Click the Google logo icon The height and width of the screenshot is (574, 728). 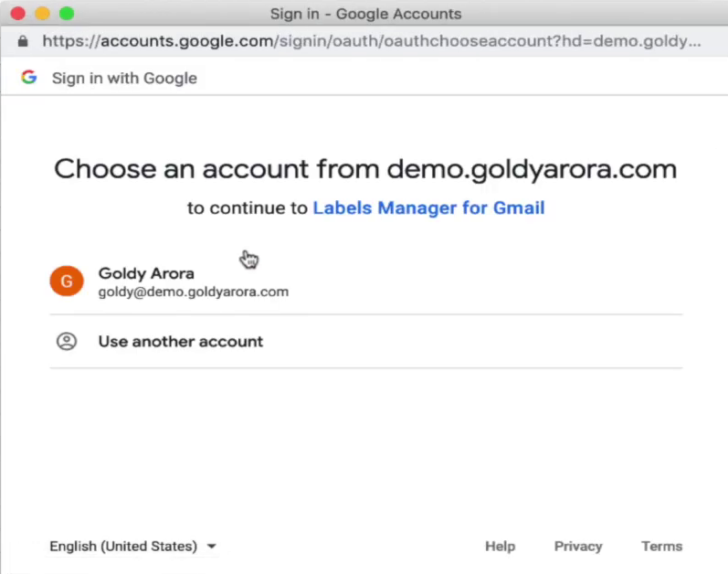(29, 77)
